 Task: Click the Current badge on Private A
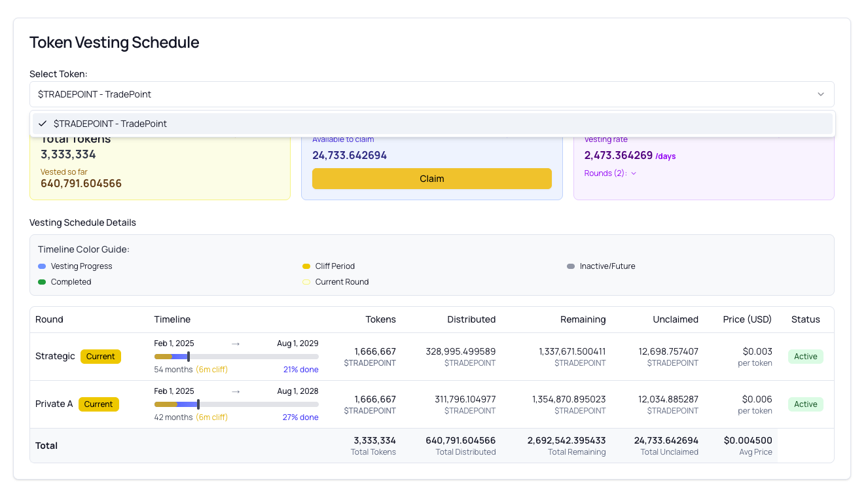coord(98,404)
